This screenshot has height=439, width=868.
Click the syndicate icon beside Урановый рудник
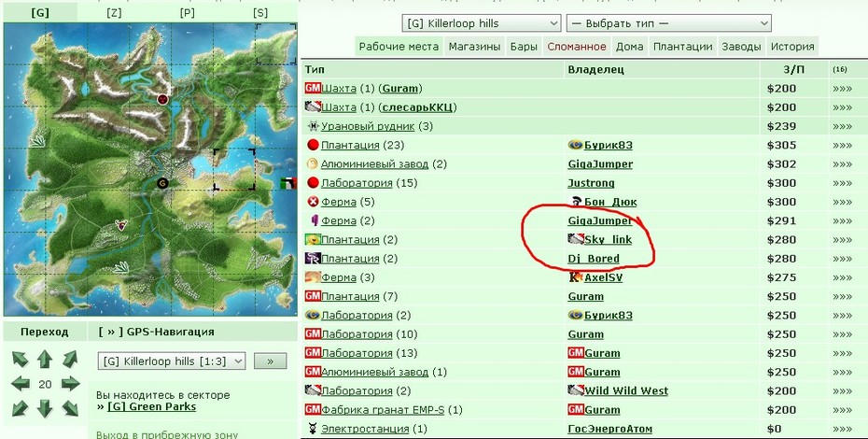pos(314,126)
